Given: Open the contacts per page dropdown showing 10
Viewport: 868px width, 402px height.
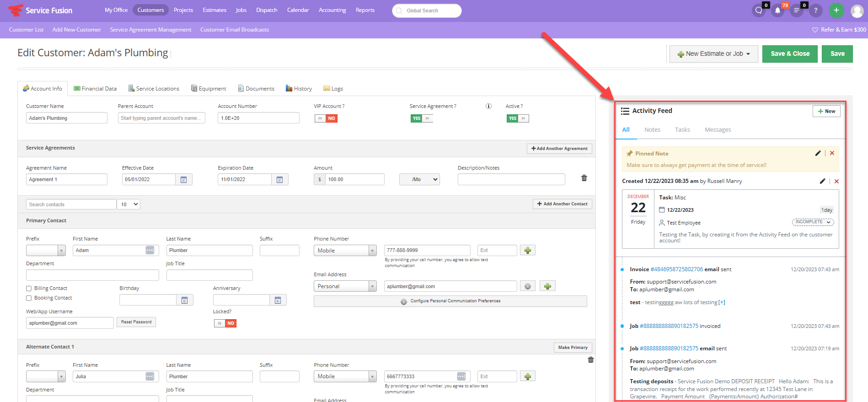Looking at the screenshot, I should tap(129, 204).
